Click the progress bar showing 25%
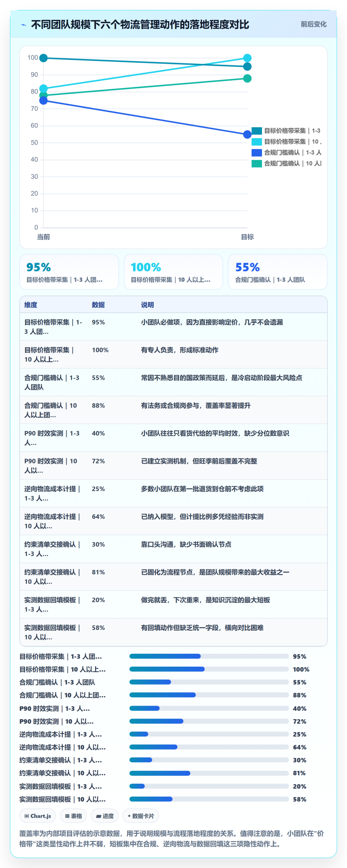Image resolution: width=347 pixels, height=868 pixels. 209,734
